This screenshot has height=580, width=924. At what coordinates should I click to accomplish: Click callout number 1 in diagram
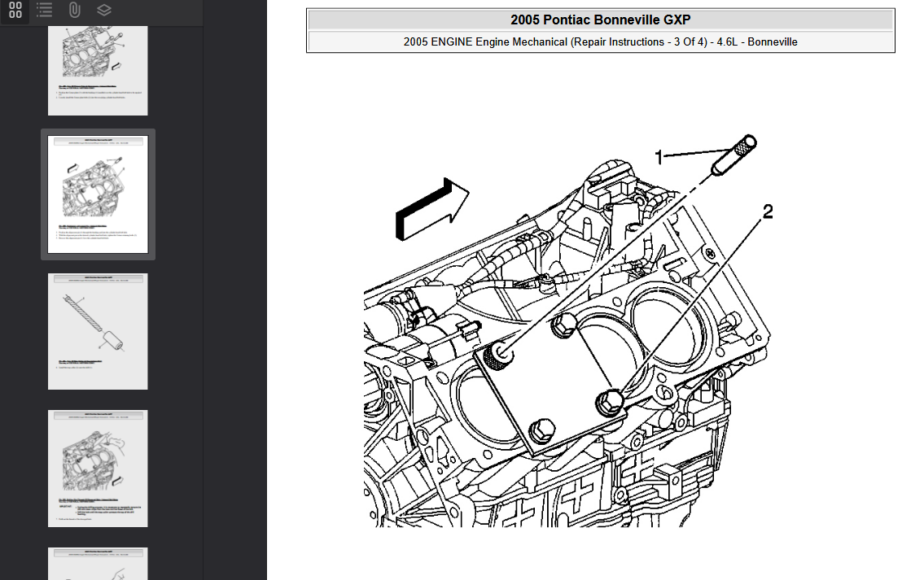[659, 157]
